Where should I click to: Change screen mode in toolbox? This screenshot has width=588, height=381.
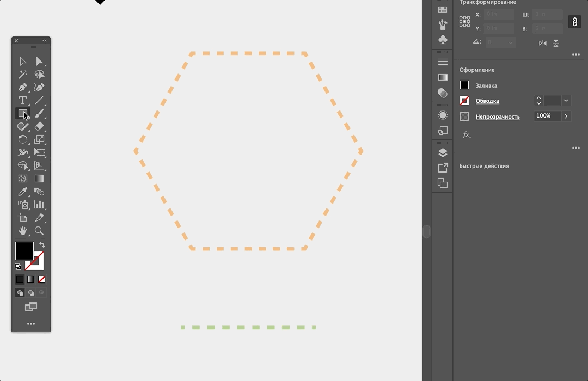tap(30, 307)
